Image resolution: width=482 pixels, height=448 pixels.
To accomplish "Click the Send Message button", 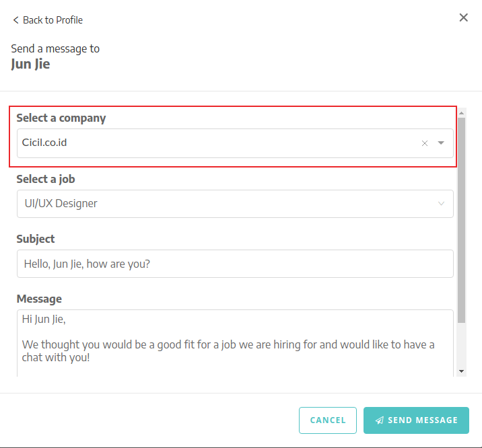I will 416,420.
